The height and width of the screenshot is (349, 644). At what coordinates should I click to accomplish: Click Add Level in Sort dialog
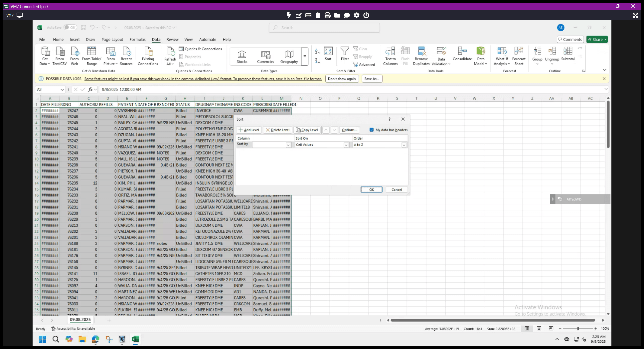pos(249,130)
